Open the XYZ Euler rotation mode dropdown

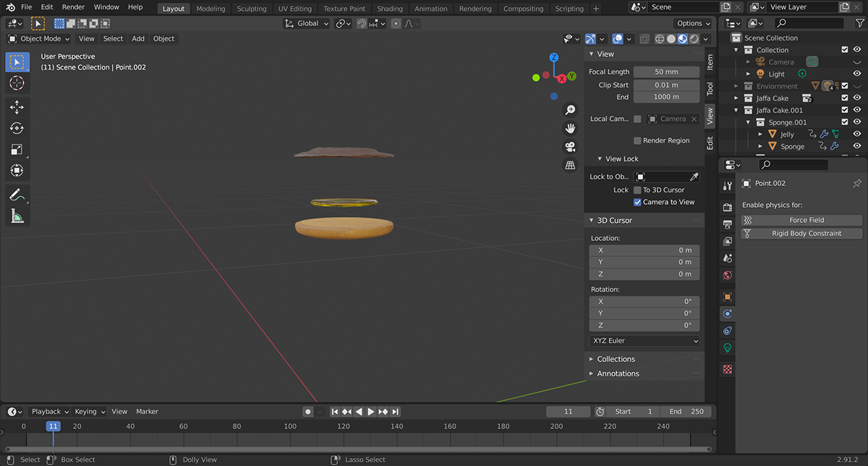tap(644, 341)
